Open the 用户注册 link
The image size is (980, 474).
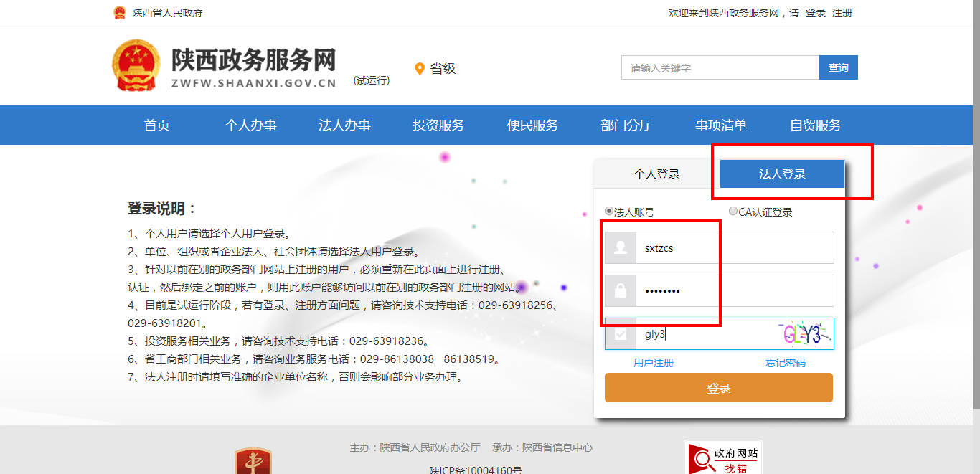[654, 363]
